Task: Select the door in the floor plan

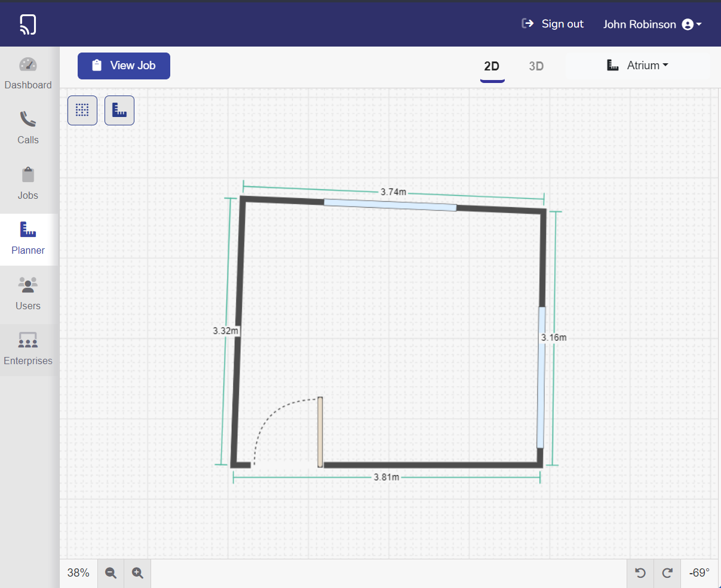Action: (x=320, y=432)
